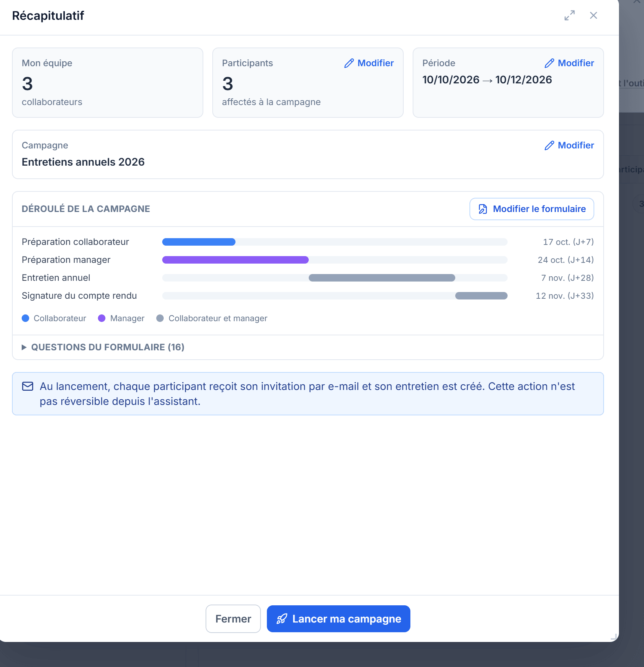
Task: Click the blue Préparation collaborateur progress bar
Action: click(199, 242)
